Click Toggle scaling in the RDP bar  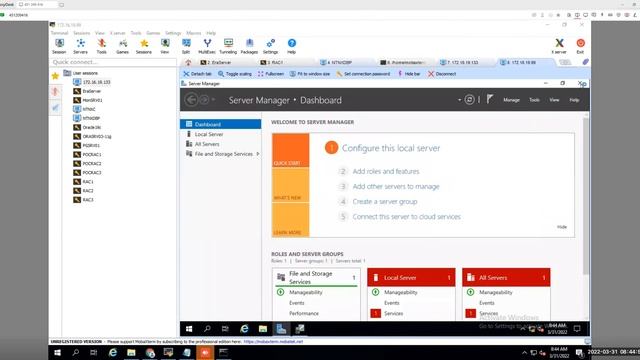pos(235,74)
